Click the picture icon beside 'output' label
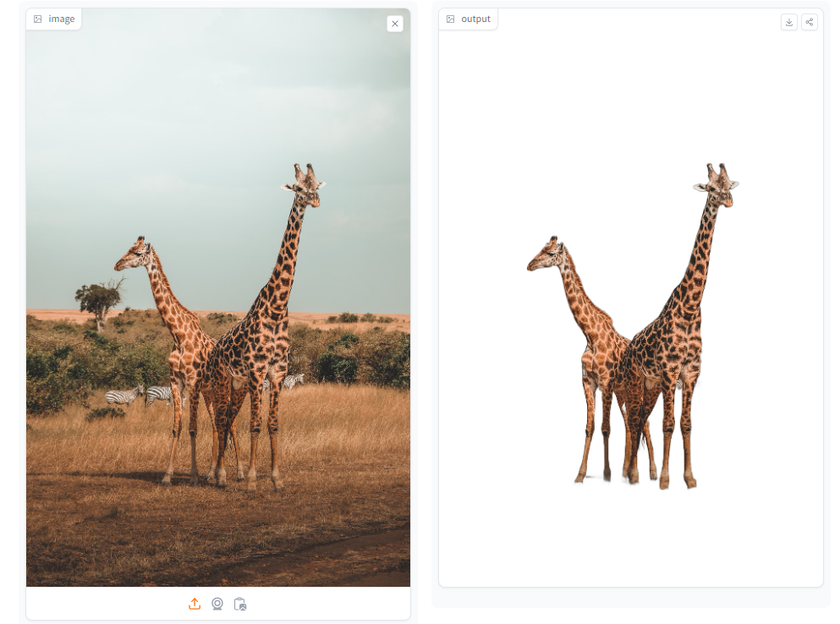The image size is (840, 624). click(451, 19)
